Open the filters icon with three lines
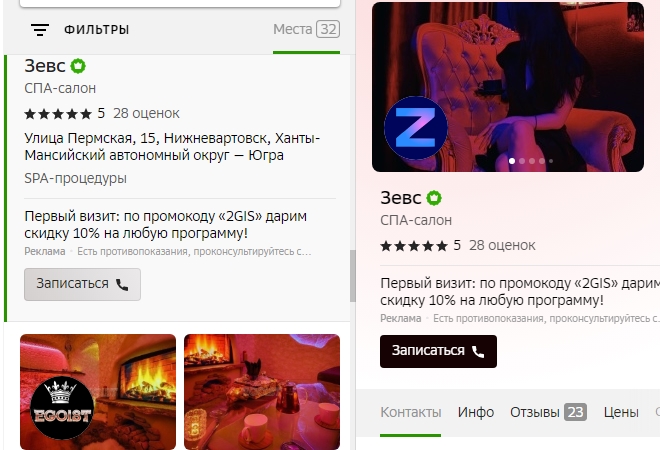 (x=40, y=30)
